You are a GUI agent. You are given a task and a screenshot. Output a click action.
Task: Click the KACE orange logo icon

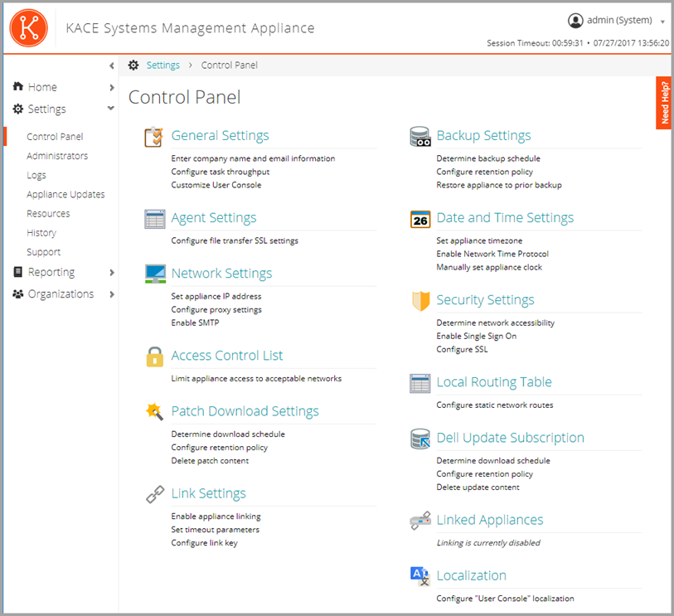pyautogui.click(x=28, y=27)
